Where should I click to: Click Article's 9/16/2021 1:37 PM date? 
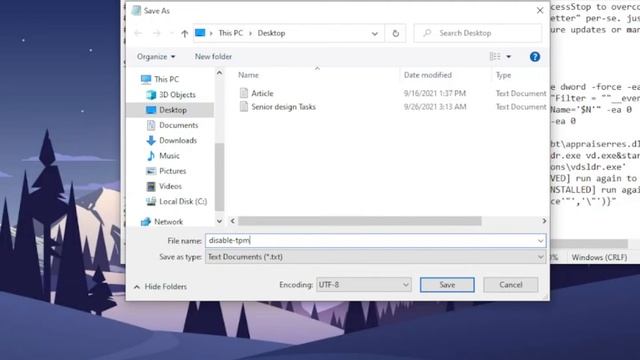point(435,93)
